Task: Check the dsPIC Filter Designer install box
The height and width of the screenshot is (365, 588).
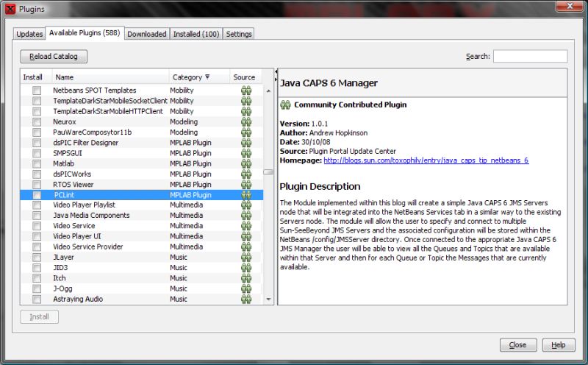Action: pyautogui.click(x=37, y=143)
